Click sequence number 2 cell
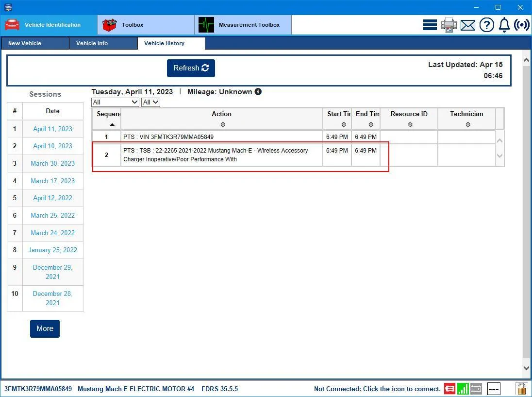The height and width of the screenshot is (397, 532). pos(106,155)
